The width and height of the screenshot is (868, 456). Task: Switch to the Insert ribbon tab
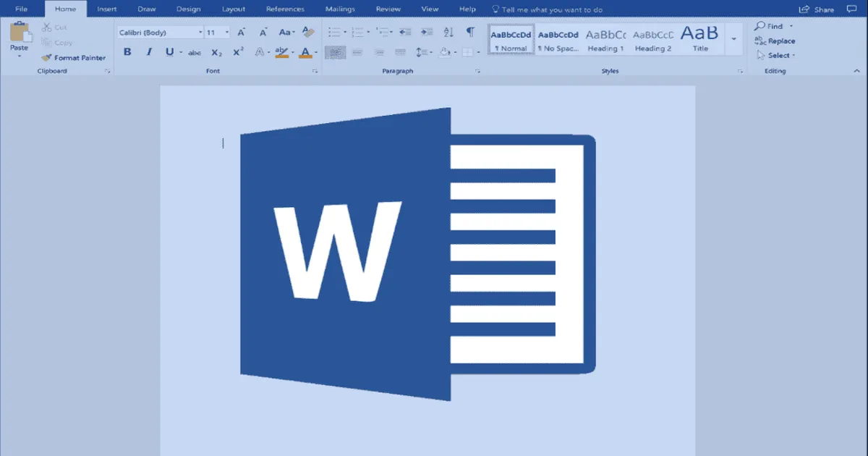point(106,9)
